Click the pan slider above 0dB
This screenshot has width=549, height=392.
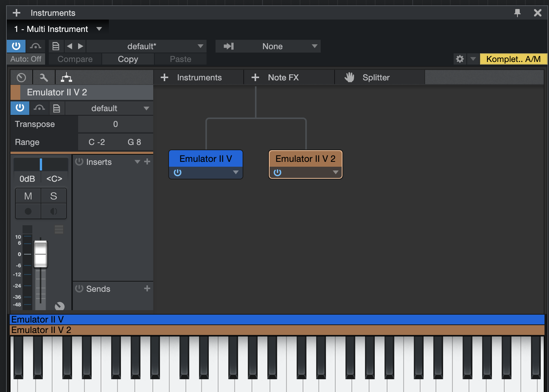[41, 164]
